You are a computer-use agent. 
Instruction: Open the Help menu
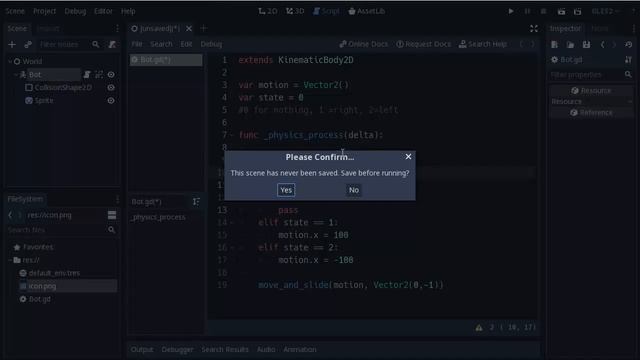128,11
